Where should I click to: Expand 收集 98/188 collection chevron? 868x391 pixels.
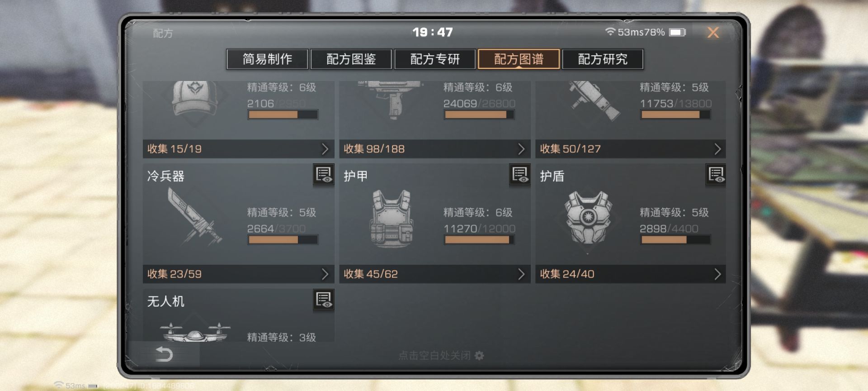click(521, 149)
